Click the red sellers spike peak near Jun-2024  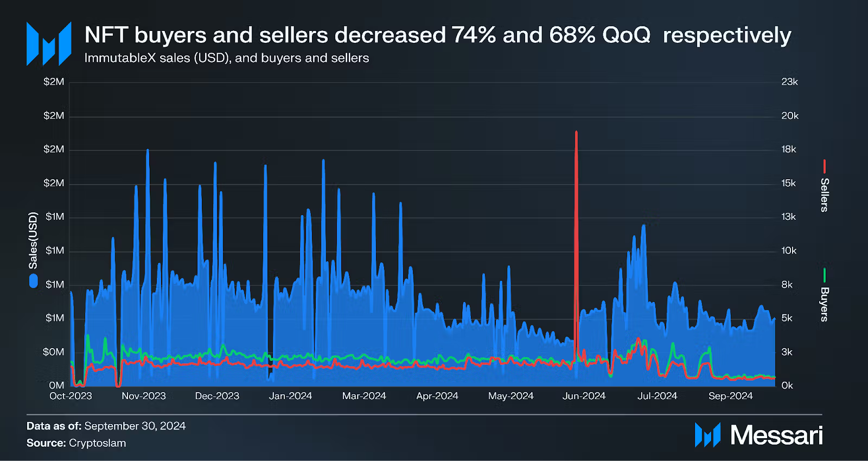coord(576,132)
